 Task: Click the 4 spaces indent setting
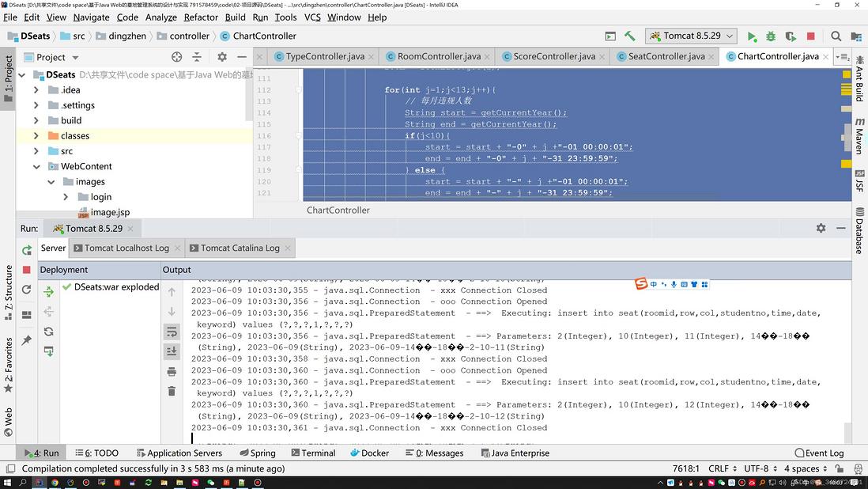(804, 468)
